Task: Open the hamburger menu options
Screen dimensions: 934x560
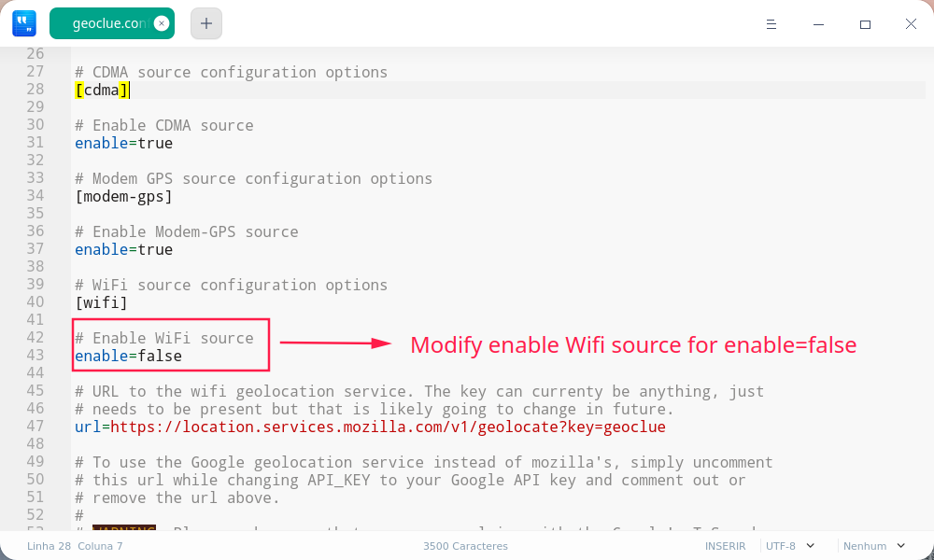Action: click(771, 24)
